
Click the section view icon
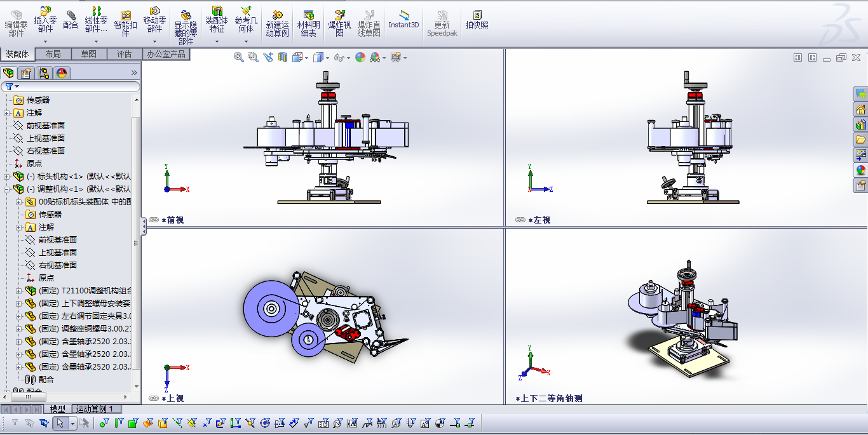(283, 57)
